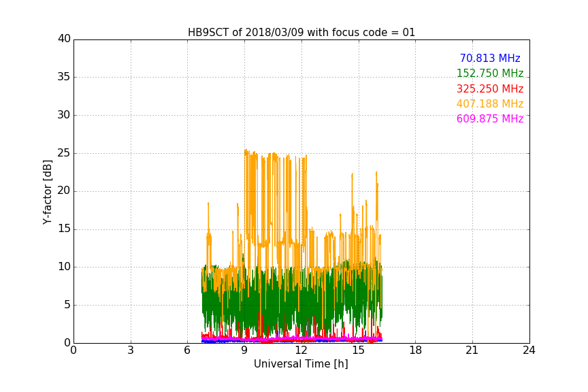Click the Universal Time [h] axis label
588x392 pixels.
click(301, 364)
